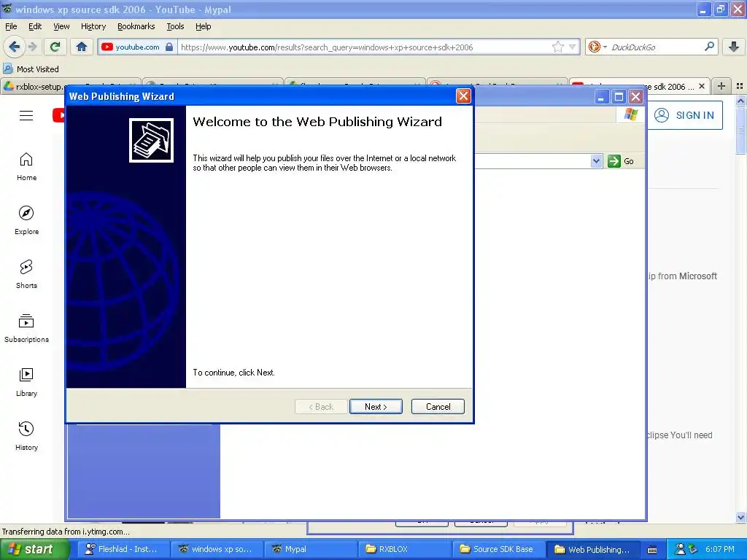The width and height of the screenshot is (747, 560).
Task: Click the messenger user tray icon
Action: (x=681, y=549)
